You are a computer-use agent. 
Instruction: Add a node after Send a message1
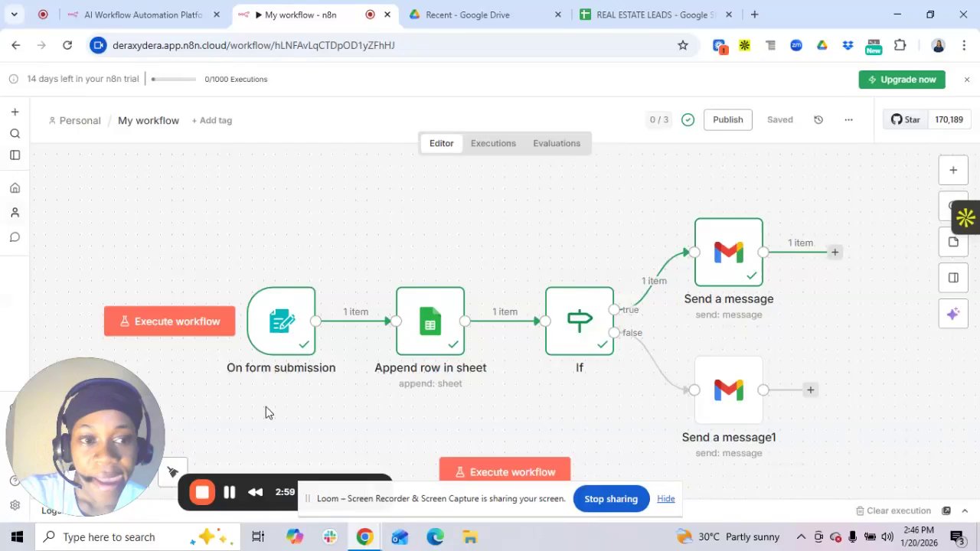coord(811,390)
